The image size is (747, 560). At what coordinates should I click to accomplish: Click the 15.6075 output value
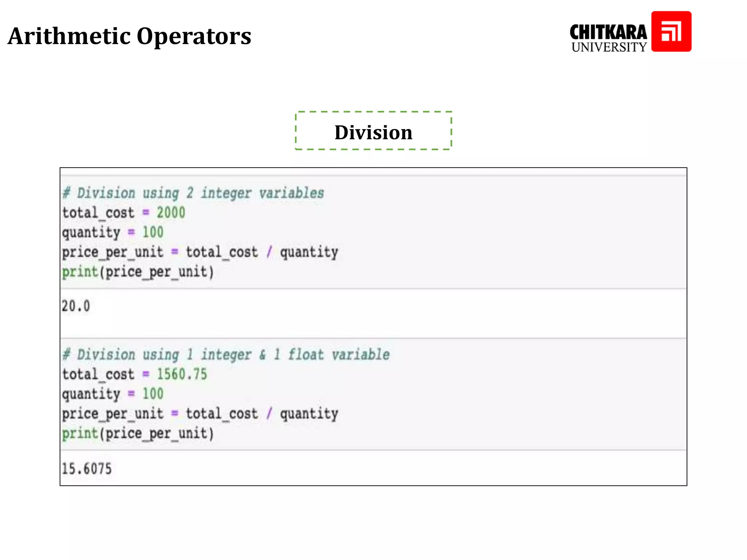pos(86,468)
